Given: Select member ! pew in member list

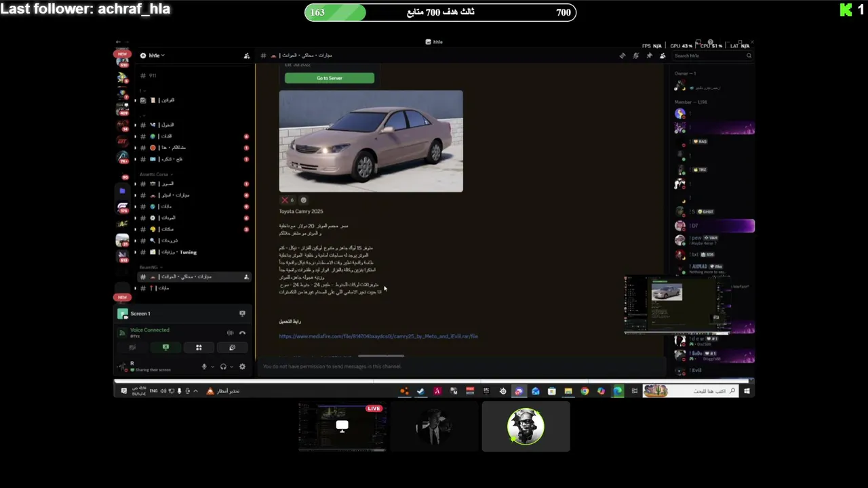Looking at the screenshot, I should [714, 240].
